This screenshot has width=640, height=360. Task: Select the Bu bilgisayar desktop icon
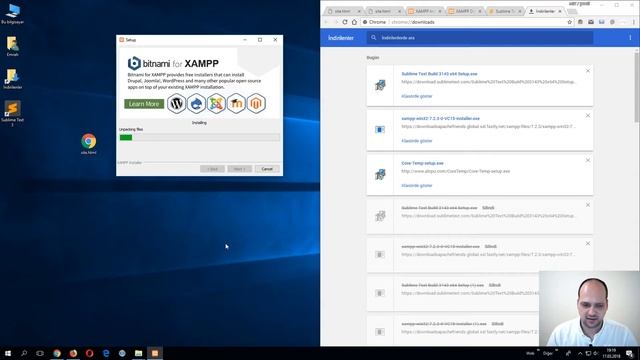pos(13,13)
